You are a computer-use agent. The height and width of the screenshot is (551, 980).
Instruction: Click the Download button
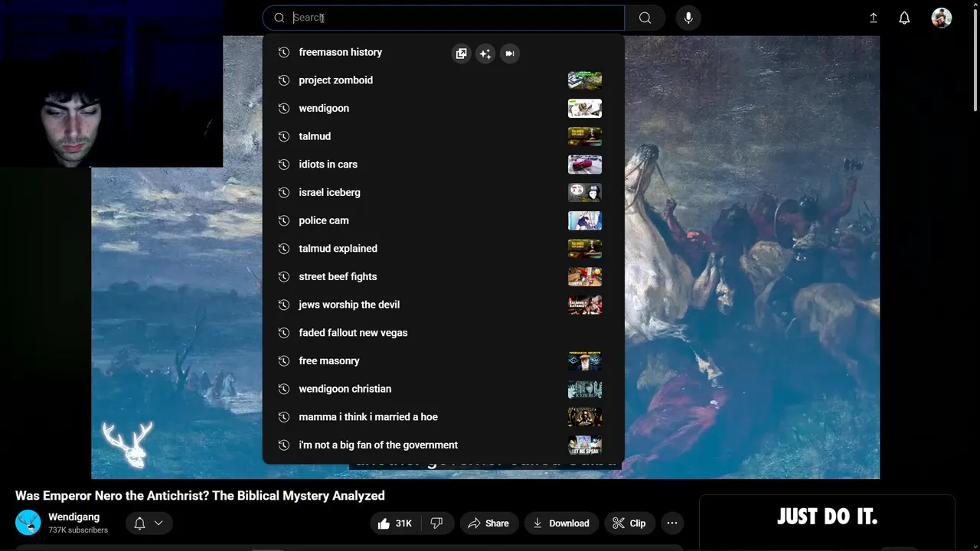561,523
